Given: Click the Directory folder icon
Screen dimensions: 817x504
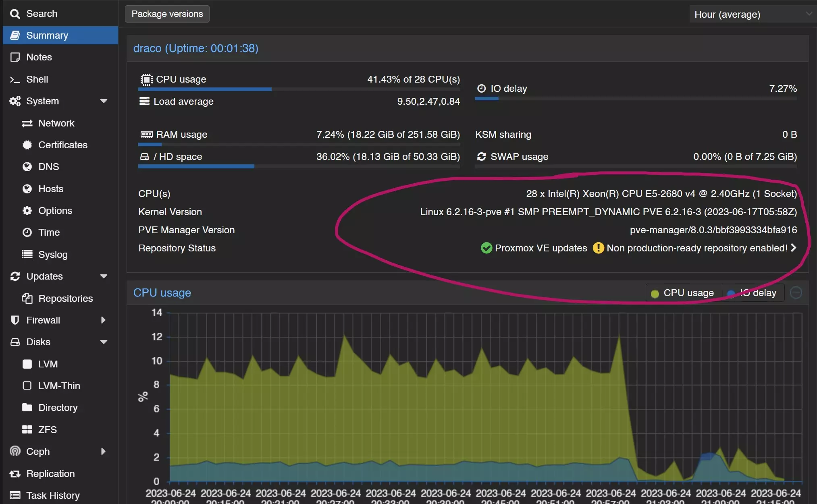Looking at the screenshot, I should pyautogui.click(x=27, y=407).
